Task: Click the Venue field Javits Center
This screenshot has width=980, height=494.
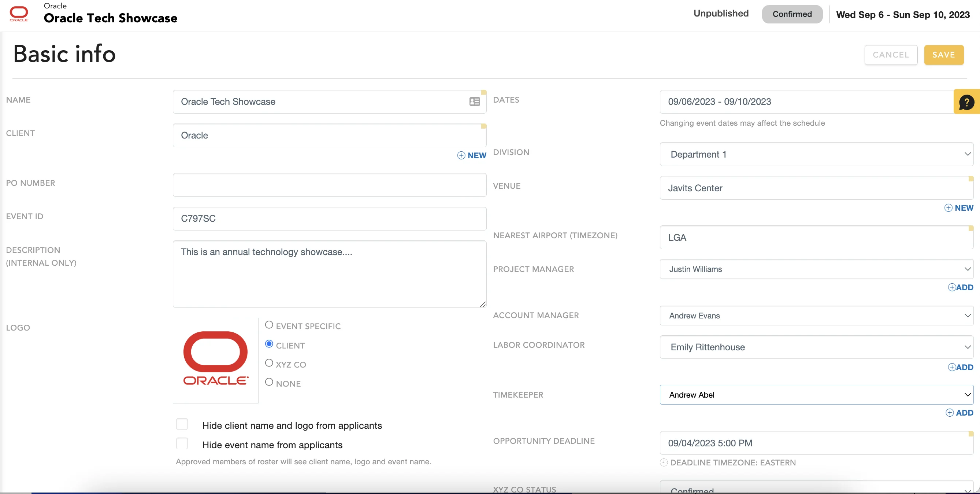Action: pos(816,188)
